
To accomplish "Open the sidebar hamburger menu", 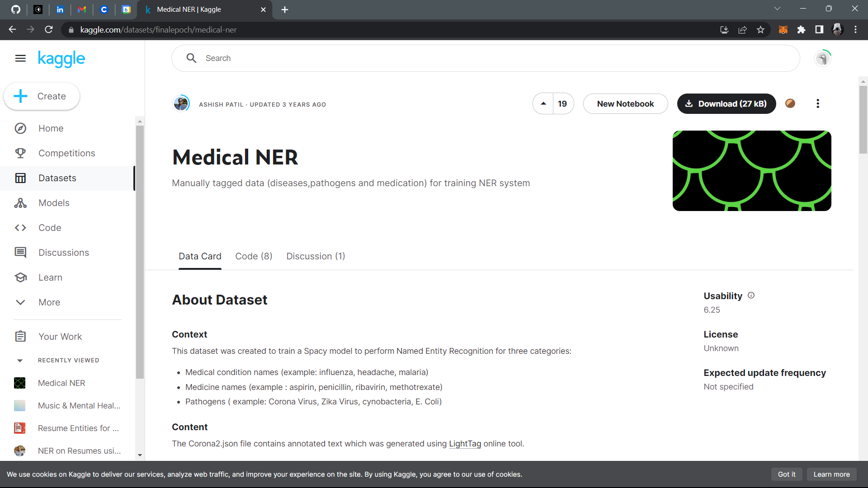I will [x=20, y=58].
